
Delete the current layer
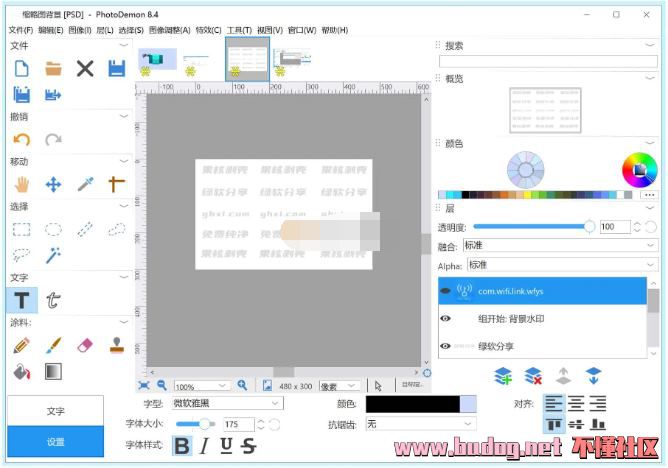point(533,376)
